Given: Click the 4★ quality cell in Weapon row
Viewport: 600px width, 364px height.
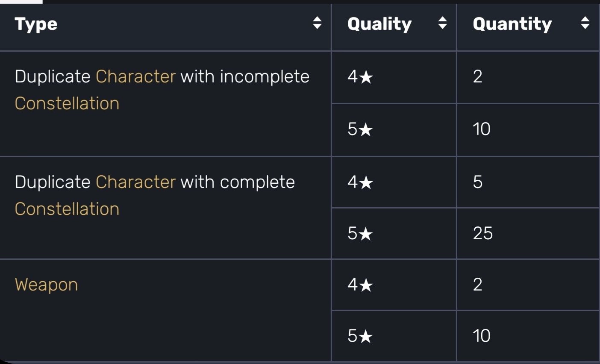Looking at the screenshot, I should 360,285.
